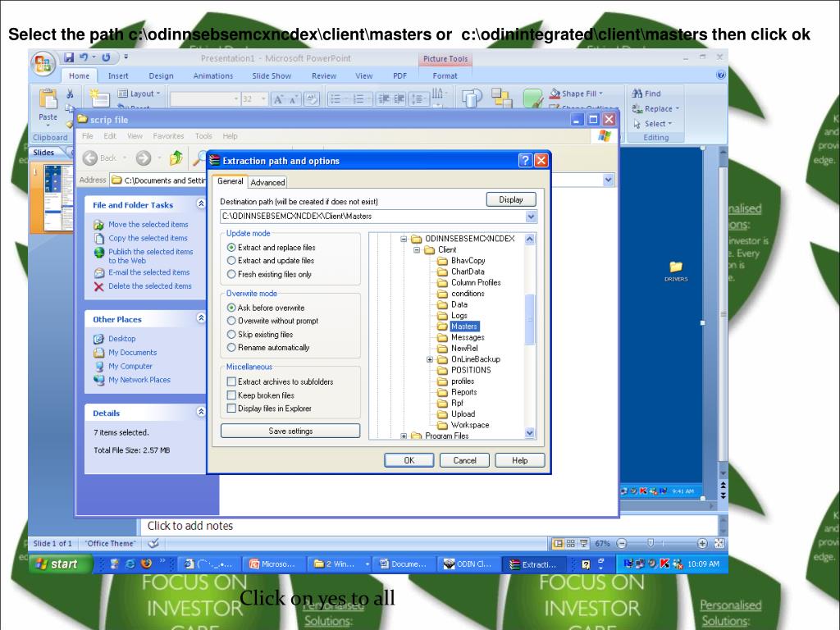The width and height of the screenshot is (840, 630).
Task: Save the presentation from Quick Access toolbar
Action: (69, 57)
